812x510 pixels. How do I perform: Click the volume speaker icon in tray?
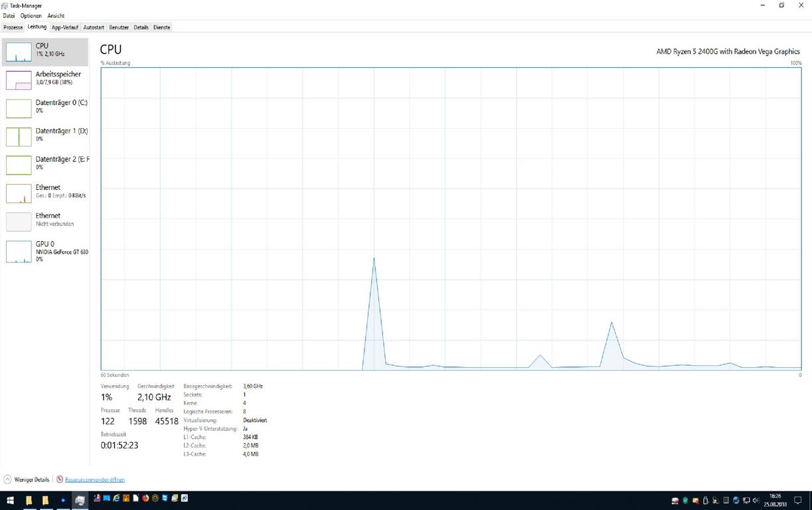tap(756, 500)
